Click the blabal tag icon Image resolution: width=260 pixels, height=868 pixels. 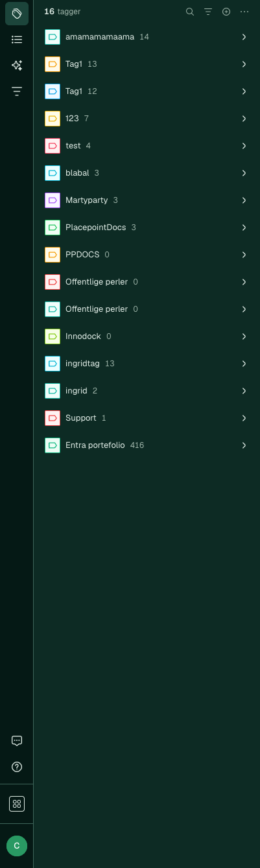pos(53,173)
